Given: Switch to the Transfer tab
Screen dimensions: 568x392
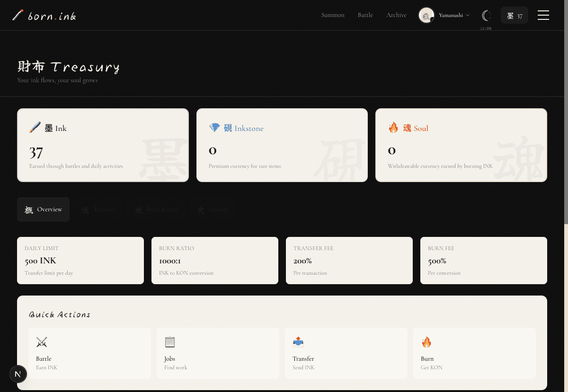Looking at the screenshot, I should 98,209.
